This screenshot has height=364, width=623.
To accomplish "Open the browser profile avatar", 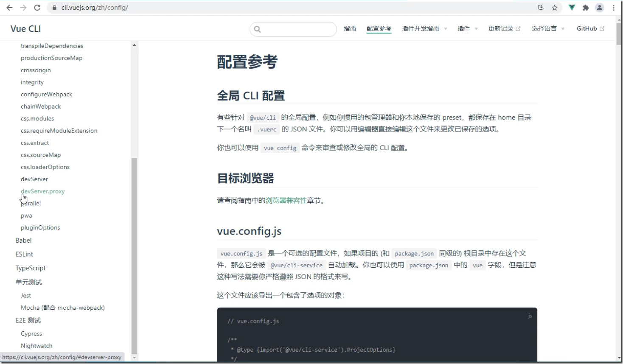I will pyautogui.click(x=600, y=8).
